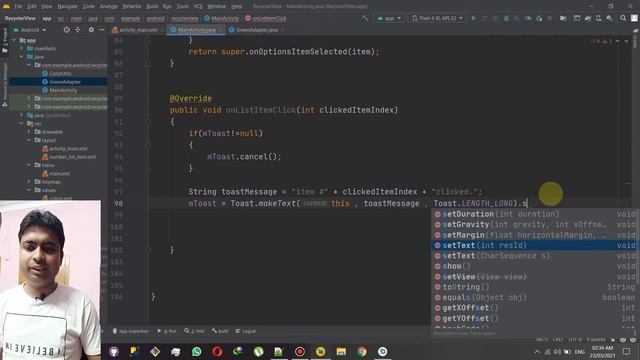Image resolution: width=640 pixels, height=360 pixels.
Task: Open the Refactor menu
Action: 131,6
